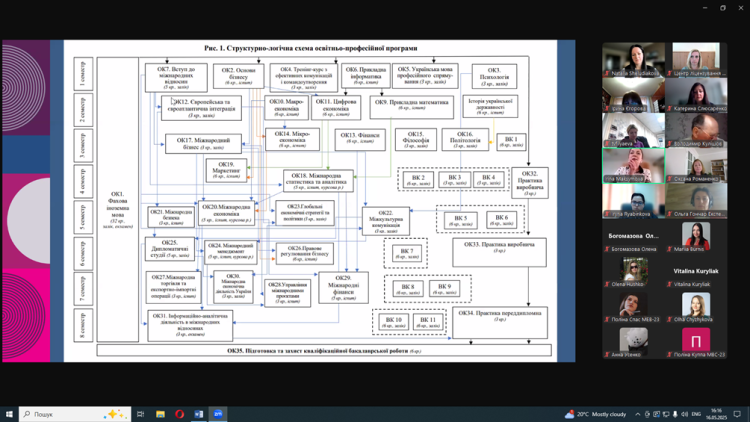Select Natalia Shkurdakova's video tile

click(634, 59)
